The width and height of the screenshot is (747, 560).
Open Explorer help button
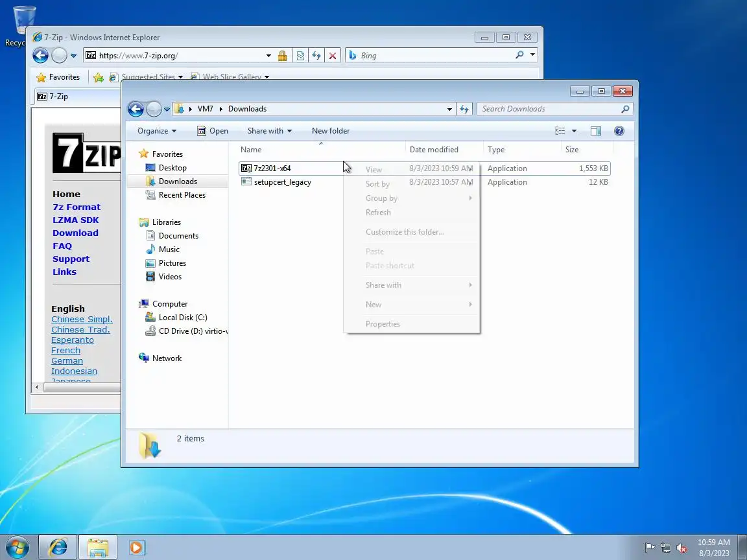pyautogui.click(x=619, y=131)
